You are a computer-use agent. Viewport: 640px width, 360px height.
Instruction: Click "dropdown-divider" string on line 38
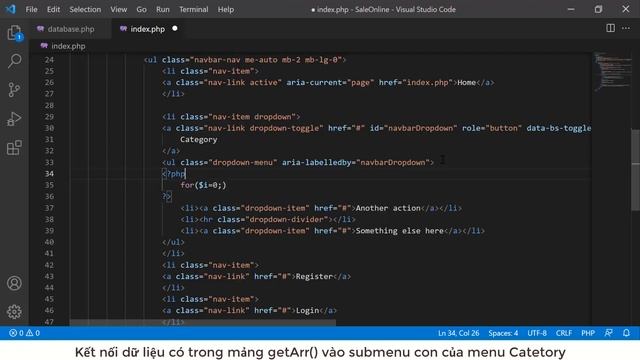pos(287,220)
